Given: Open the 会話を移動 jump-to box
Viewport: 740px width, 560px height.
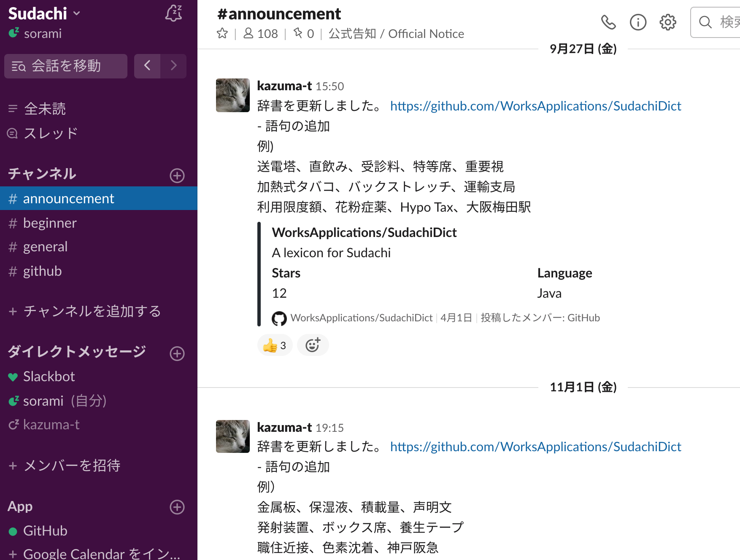Looking at the screenshot, I should coord(66,66).
